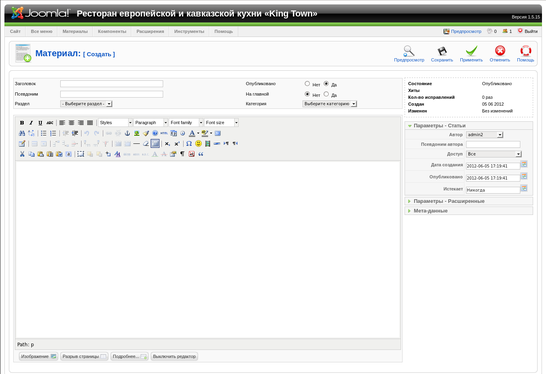Click the Выключить редактор button
Viewport: 546px width, 374px height.
click(174, 356)
